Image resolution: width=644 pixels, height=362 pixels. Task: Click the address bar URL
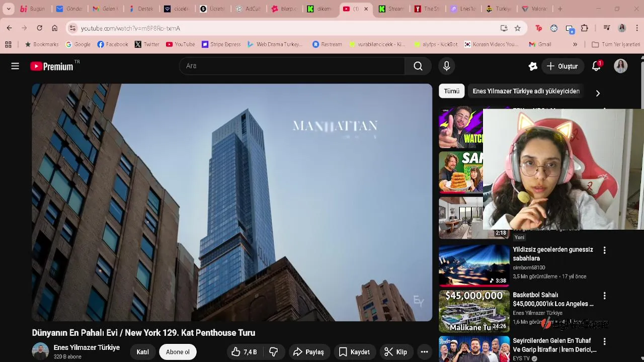coord(130,28)
